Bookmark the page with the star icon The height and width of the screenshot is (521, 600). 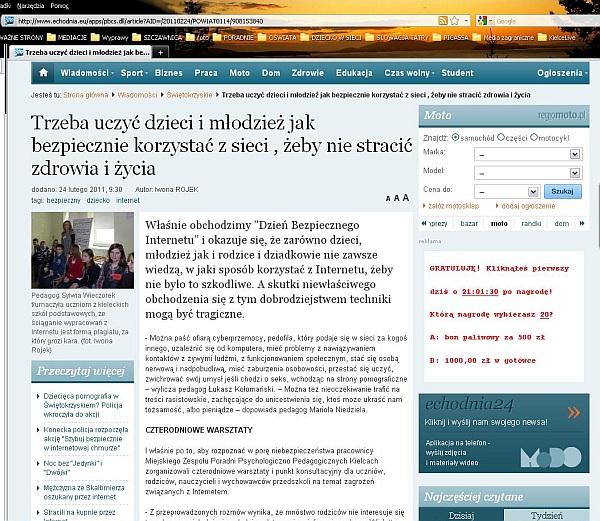(454, 21)
